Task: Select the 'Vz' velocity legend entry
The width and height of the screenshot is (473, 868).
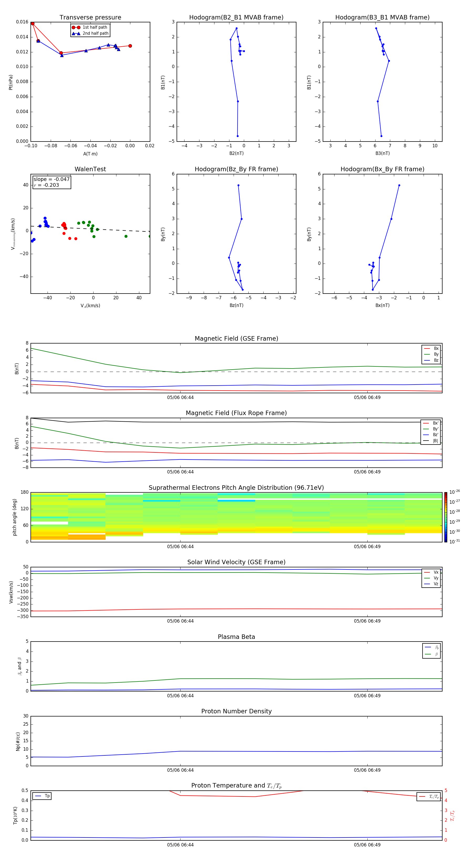Action: click(x=431, y=584)
